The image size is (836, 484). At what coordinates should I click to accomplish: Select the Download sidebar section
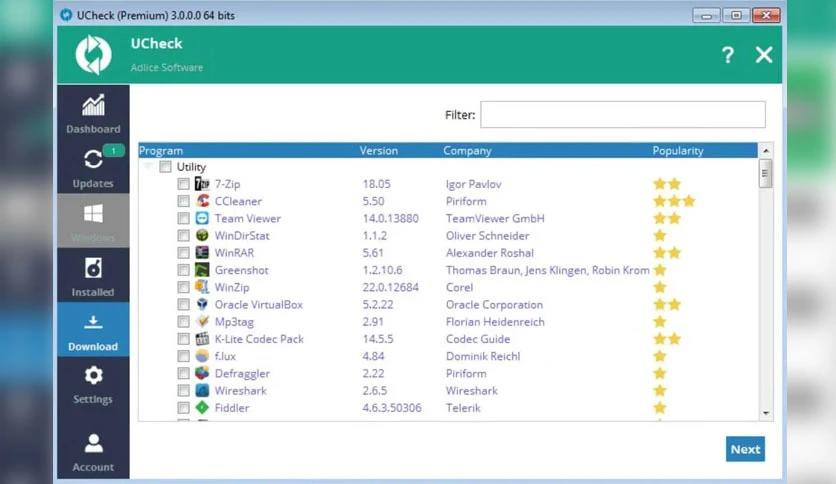click(x=93, y=329)
